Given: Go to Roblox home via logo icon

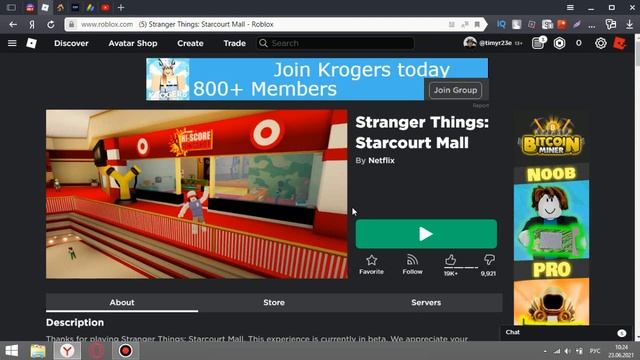Looking at the screenshot, I should [x=31, y=43].
